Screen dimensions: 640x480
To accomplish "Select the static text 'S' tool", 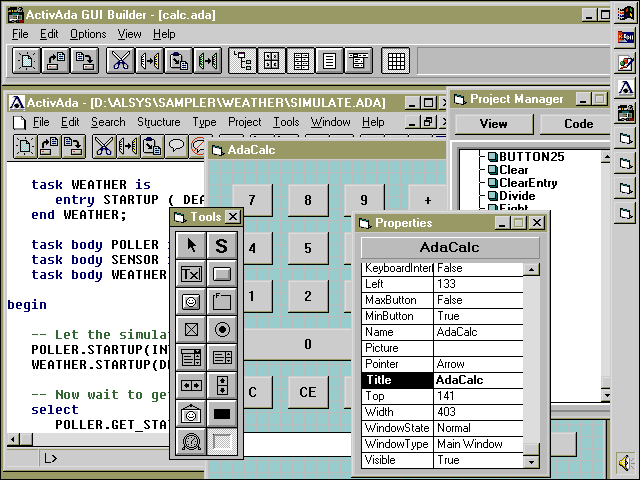I will [222, 245].
